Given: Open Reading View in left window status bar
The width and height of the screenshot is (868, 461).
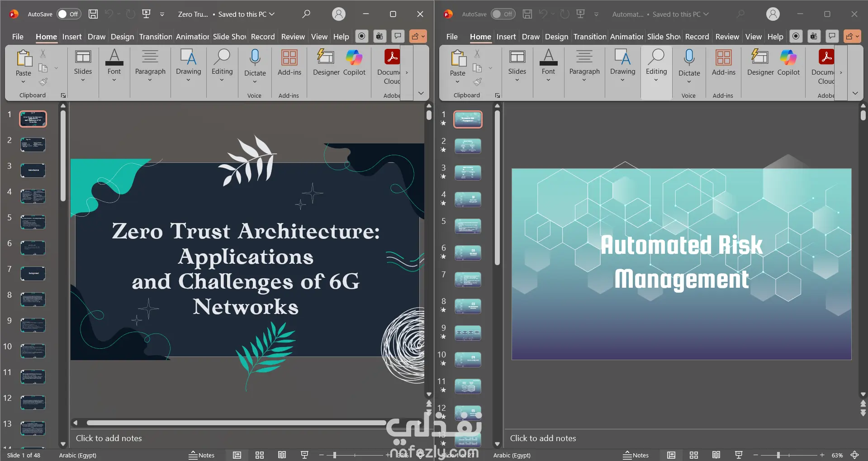Looking at the screenshot, I should click(282, 455).
